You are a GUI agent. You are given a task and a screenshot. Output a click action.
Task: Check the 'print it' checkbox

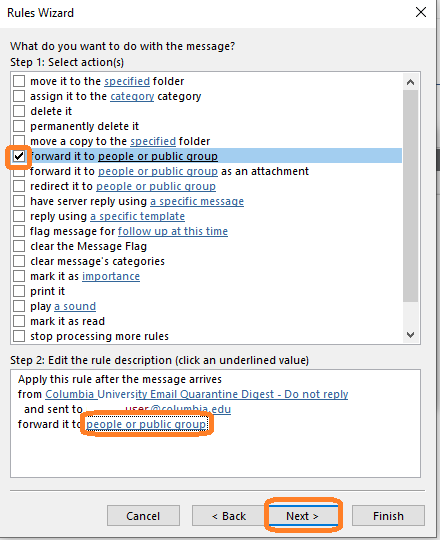19,291
